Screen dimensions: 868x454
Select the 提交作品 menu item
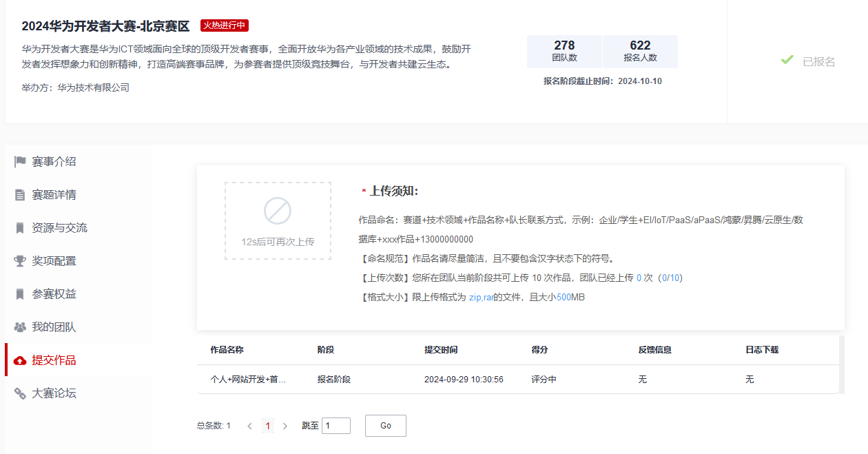pyautogui.click(x=79, y=360)
